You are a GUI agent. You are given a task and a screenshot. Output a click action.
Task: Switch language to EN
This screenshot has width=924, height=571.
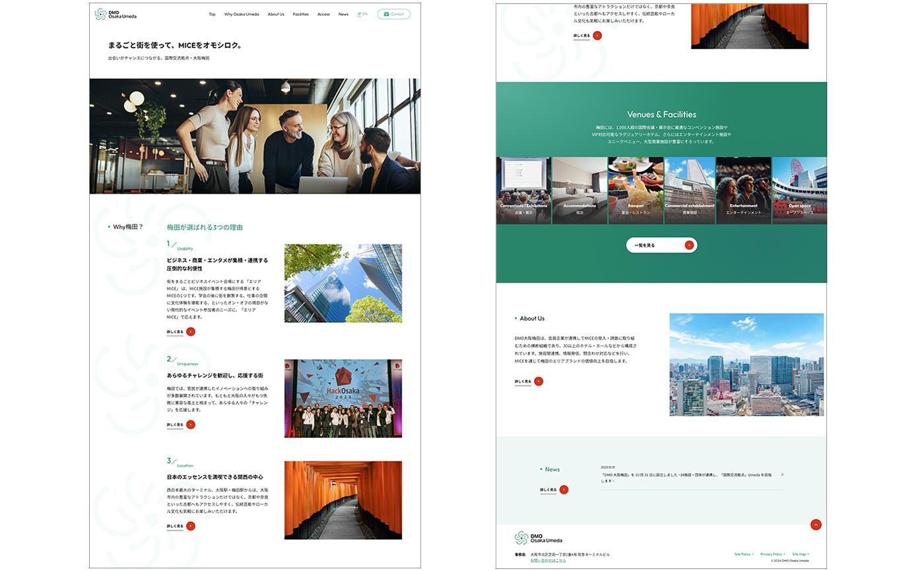(x=365, y=14)
